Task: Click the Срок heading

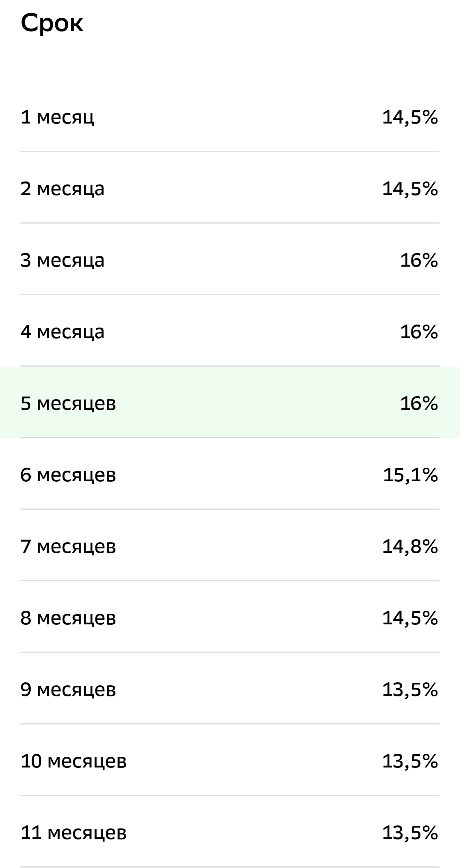Action: pos(52,23)
